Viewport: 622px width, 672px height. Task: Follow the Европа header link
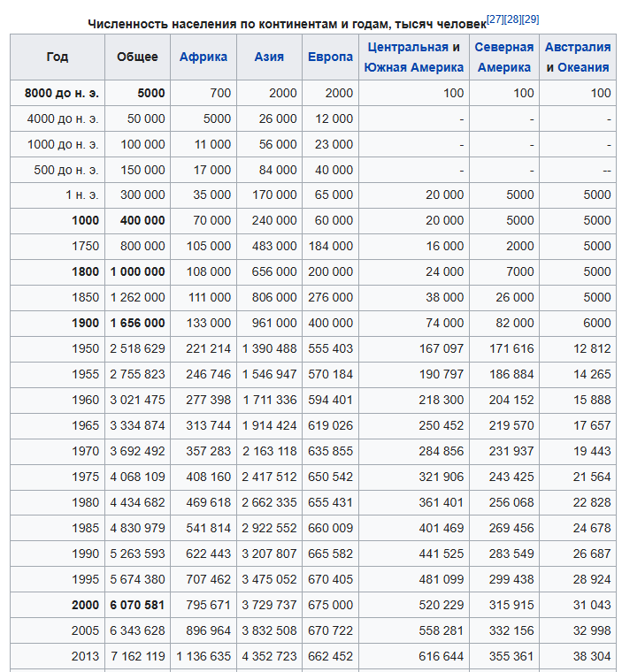[x=330, y=57]
